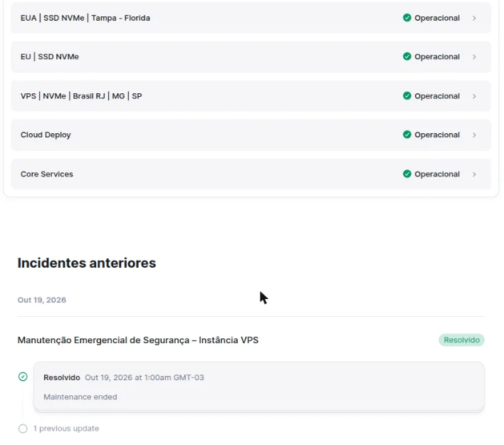Image resolution: width=504 pixels, height=445 pixels.
Task: Click the dotted circle icon next to previous update
Action: pyautogui.click(x=23, y=429)
